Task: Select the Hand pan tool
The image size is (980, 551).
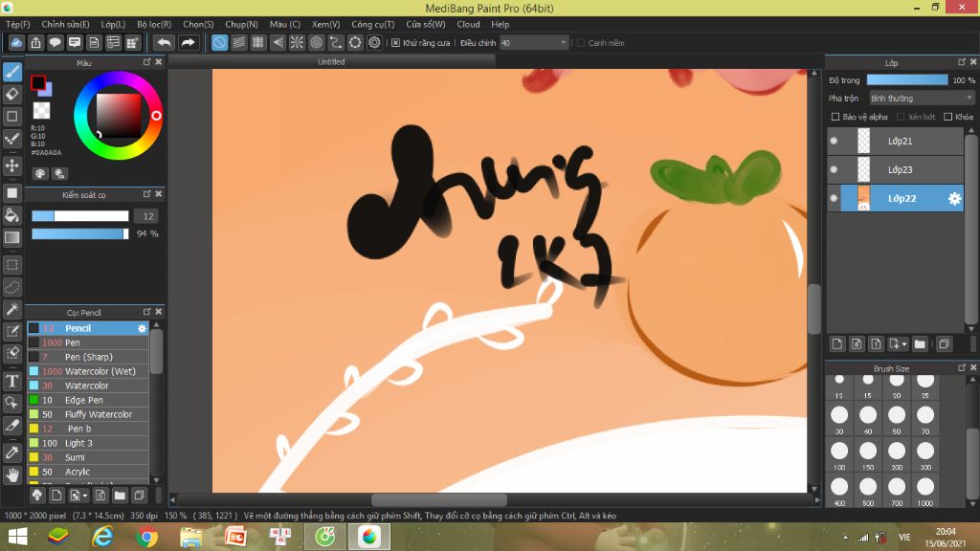Action: [11, 475]
